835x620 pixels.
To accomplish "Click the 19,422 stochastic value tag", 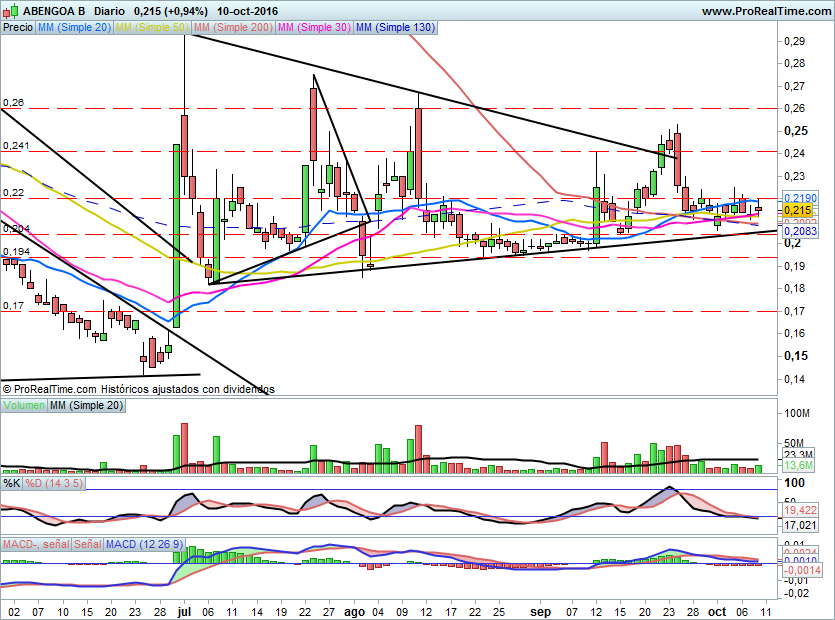I will 800,510.
